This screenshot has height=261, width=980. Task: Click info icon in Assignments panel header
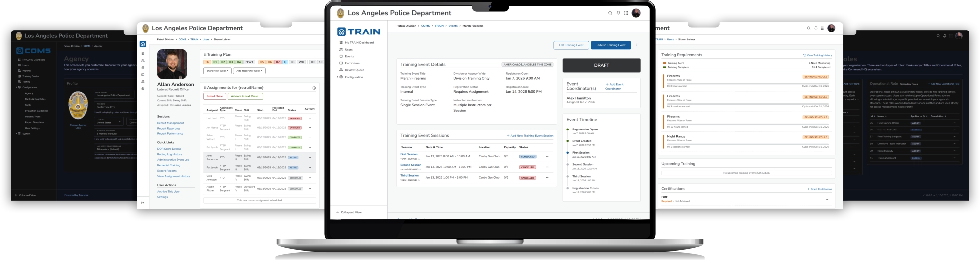coord(314,88)
